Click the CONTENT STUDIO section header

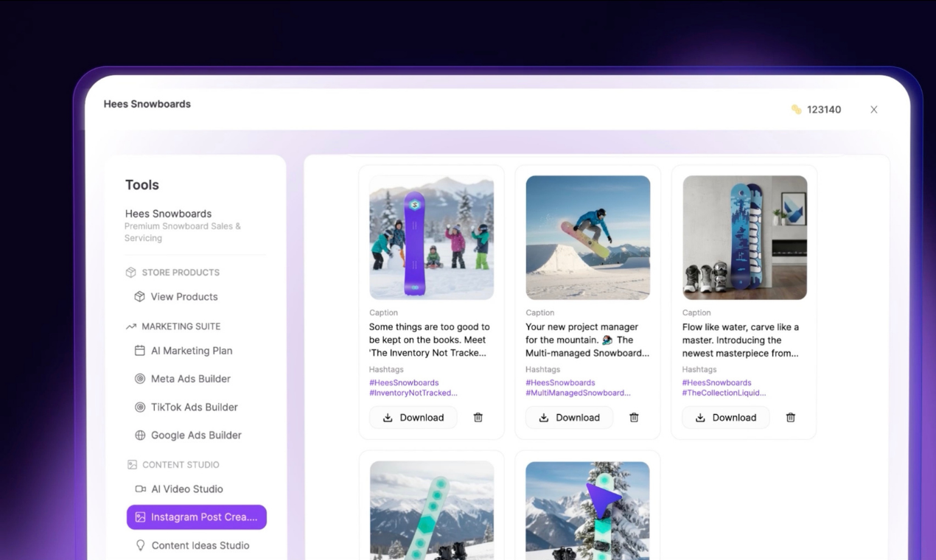tap(181, 464)
